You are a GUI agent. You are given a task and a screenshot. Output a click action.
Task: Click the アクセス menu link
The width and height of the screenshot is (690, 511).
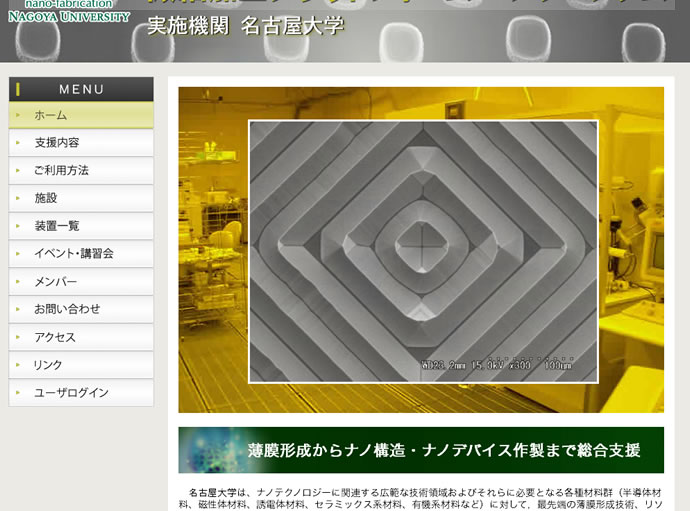(x=55, y=337)
